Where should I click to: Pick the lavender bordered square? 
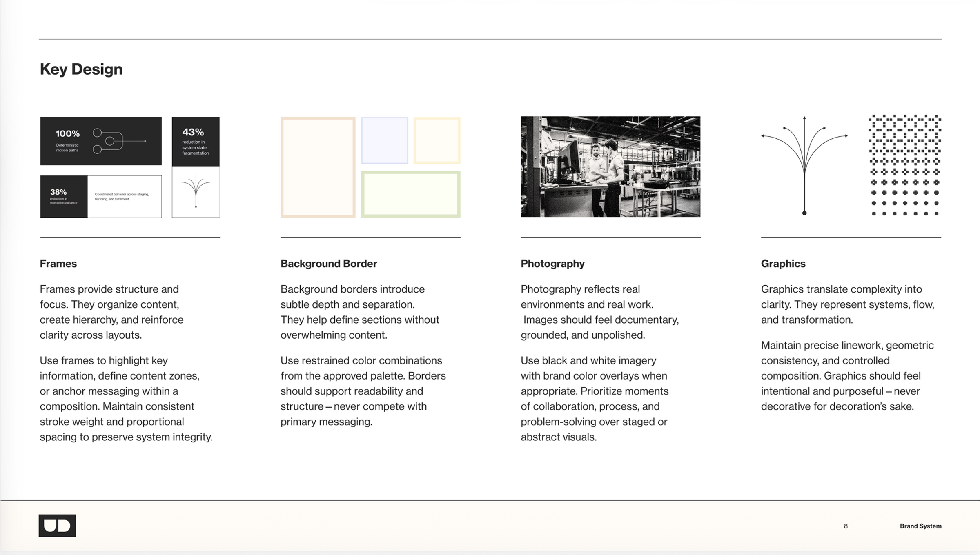click(385, 140)
